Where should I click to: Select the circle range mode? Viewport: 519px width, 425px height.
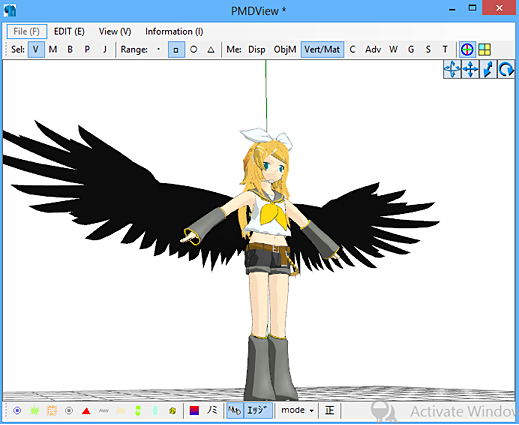click(x=193, y=50)
